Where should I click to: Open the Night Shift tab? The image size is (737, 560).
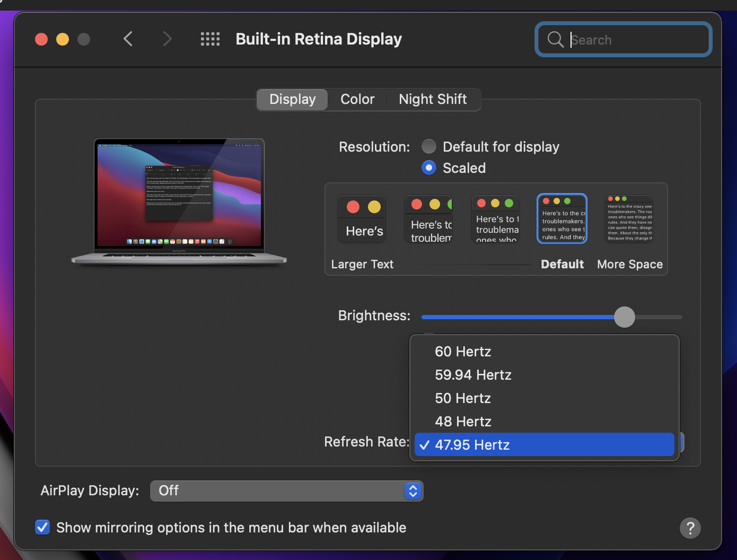(x=433, y=99)
